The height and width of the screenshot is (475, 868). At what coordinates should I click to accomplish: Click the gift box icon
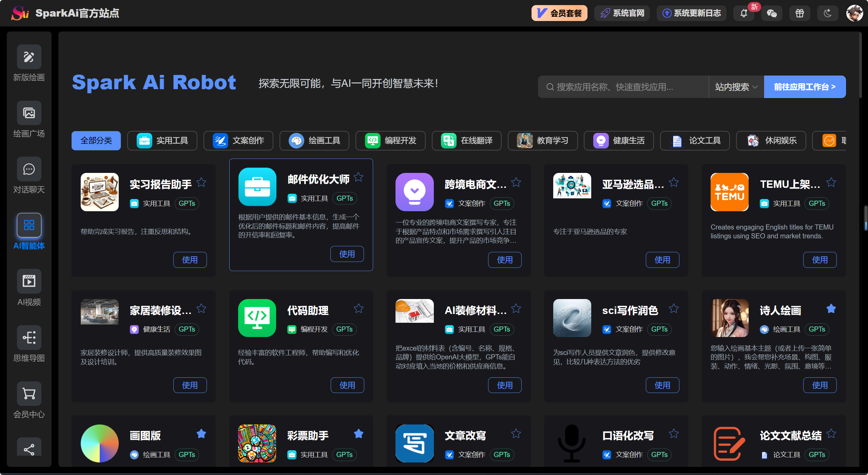pyautogui.click(x=799, y=13)
